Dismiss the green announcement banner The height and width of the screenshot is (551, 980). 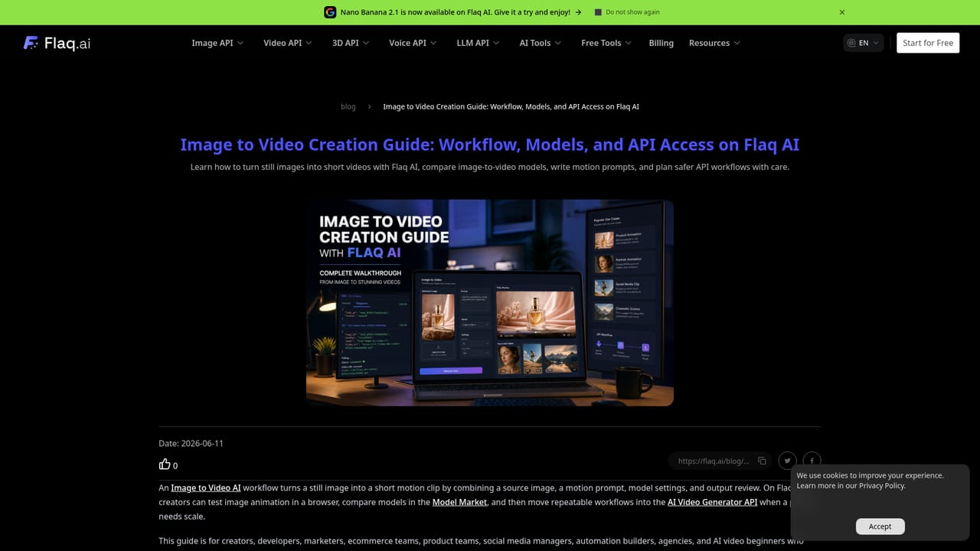pyautogui.click(x=842, y=12)
